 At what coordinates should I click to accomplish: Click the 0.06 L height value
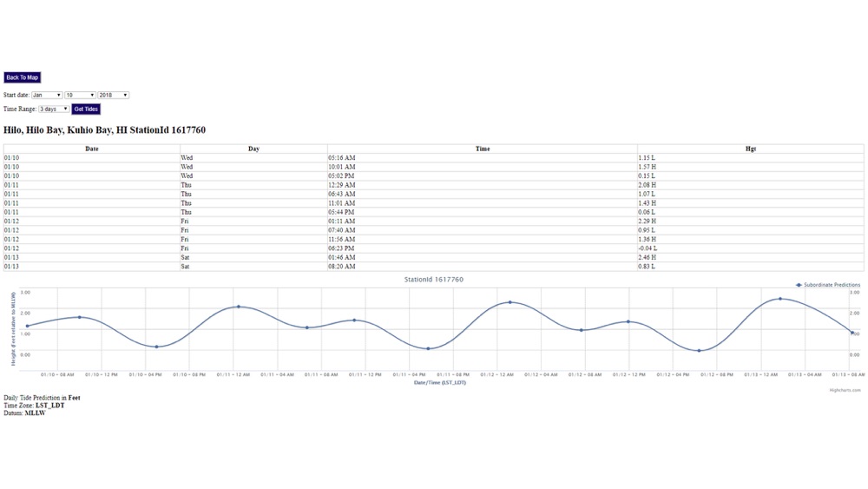(647, 212)
